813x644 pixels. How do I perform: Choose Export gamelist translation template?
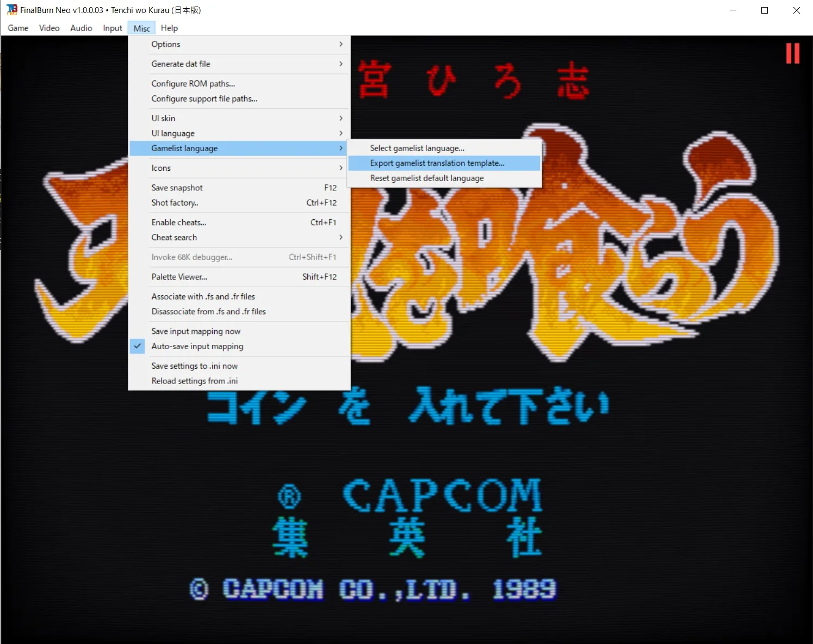click(x=437, y=163)
